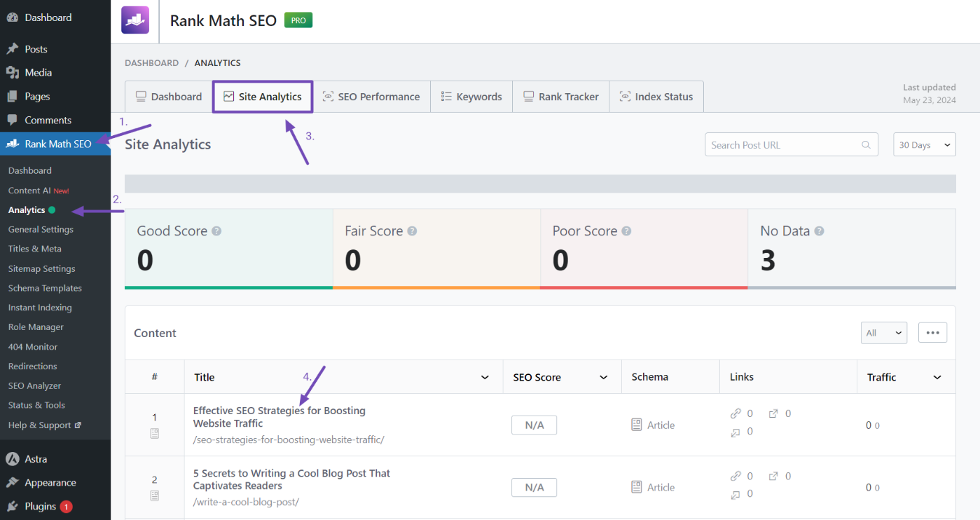Select the No Data card
Image resolution: width=980 pixels, height=520 pixels.
pos(852,249)
